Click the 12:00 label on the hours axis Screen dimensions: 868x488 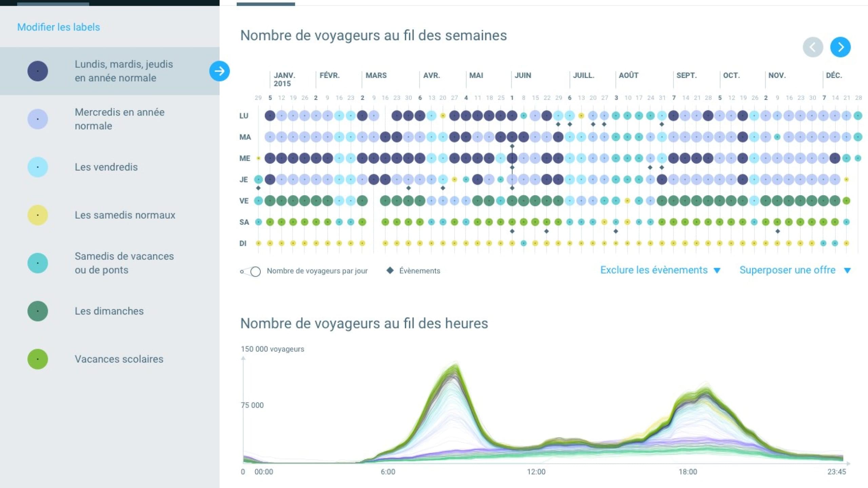[536, 472]
